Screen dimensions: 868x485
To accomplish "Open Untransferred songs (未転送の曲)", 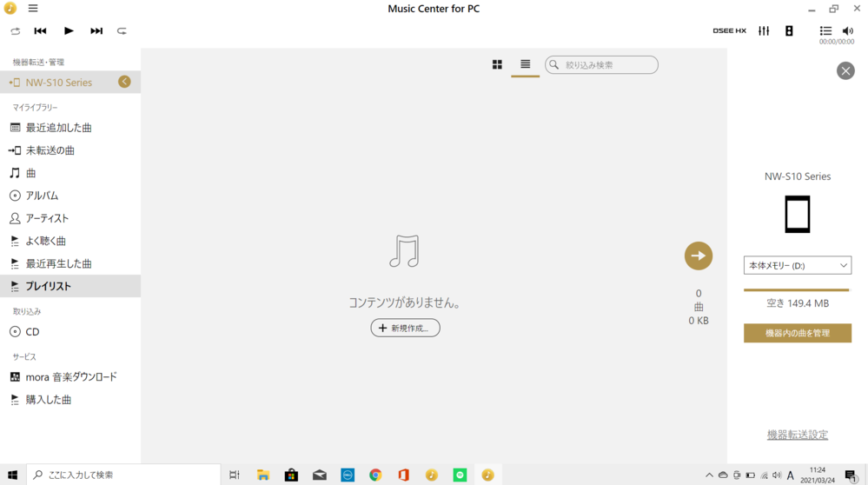I will pyautogui.click(x=70, y=150).
